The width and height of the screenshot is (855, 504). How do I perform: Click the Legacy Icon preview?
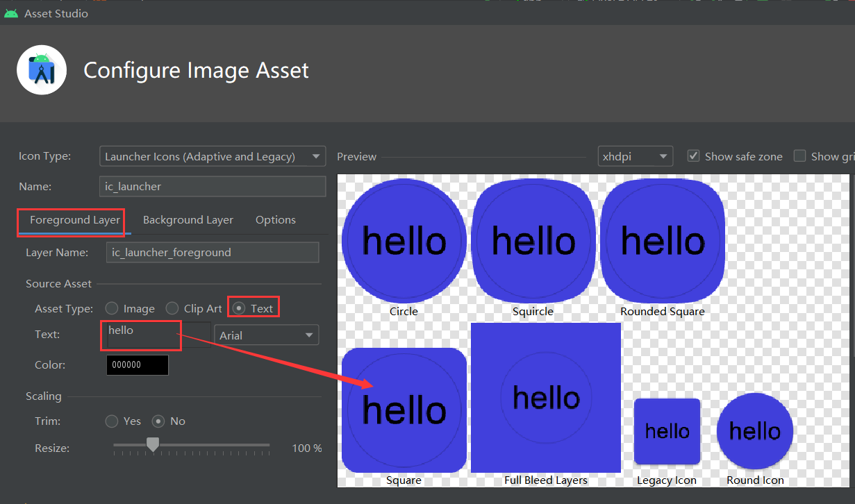(667, 431)
